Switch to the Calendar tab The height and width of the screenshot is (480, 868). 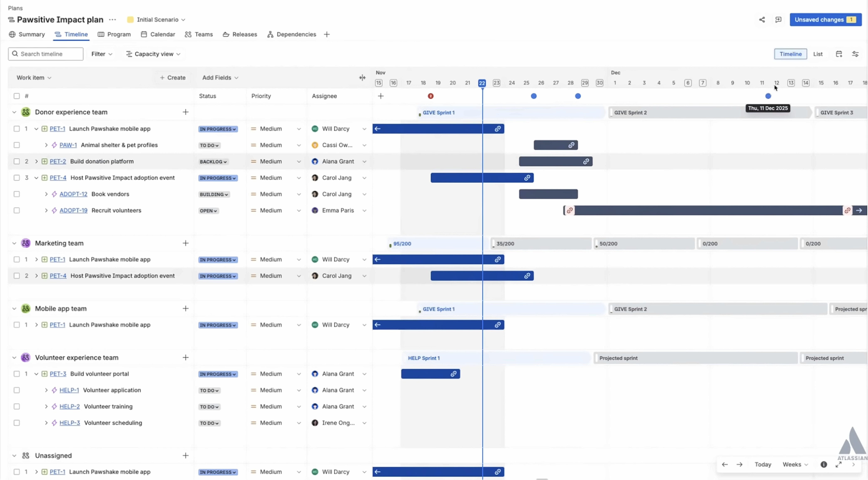point(158,34)
